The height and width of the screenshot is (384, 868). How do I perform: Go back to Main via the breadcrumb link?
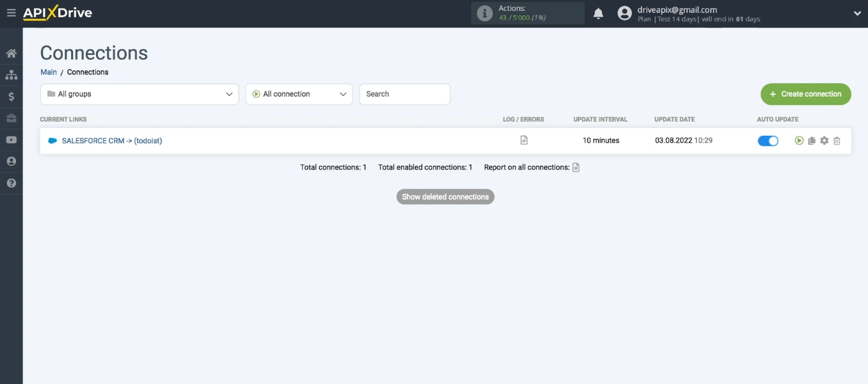(48, 72)
